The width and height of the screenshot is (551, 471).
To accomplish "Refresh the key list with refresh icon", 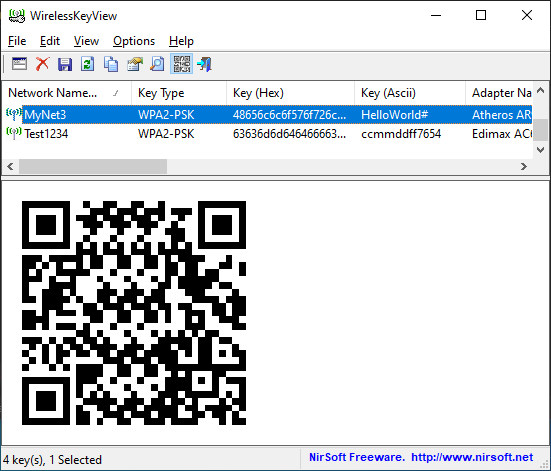I will click(87, 64).
